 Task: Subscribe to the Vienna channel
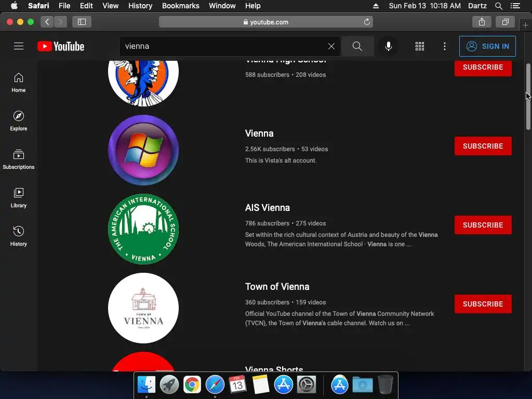tap(483, 146)
